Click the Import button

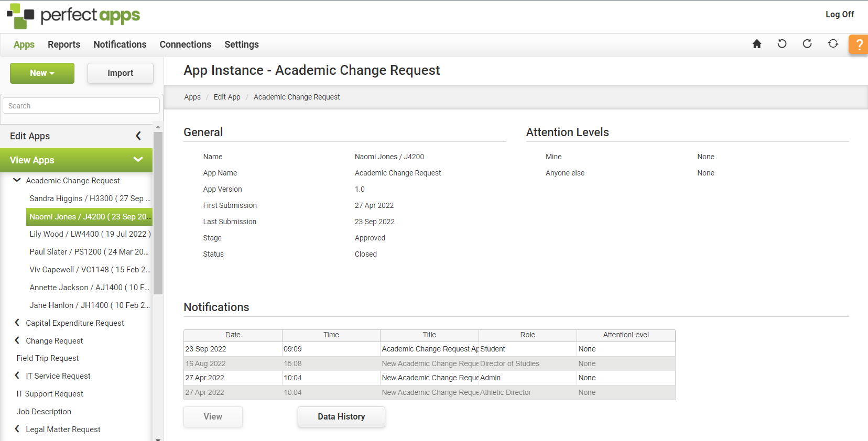click(x=121, y=73)
